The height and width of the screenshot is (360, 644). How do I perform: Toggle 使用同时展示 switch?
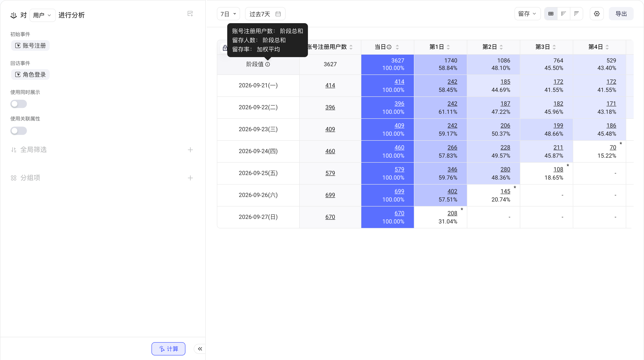[18, 104]
